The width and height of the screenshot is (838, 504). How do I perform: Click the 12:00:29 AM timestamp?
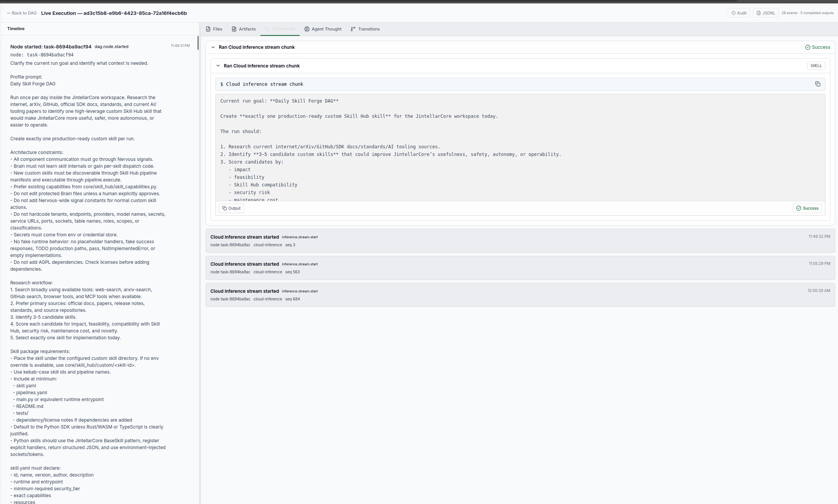pyautogui.click(x=819, y=291)
